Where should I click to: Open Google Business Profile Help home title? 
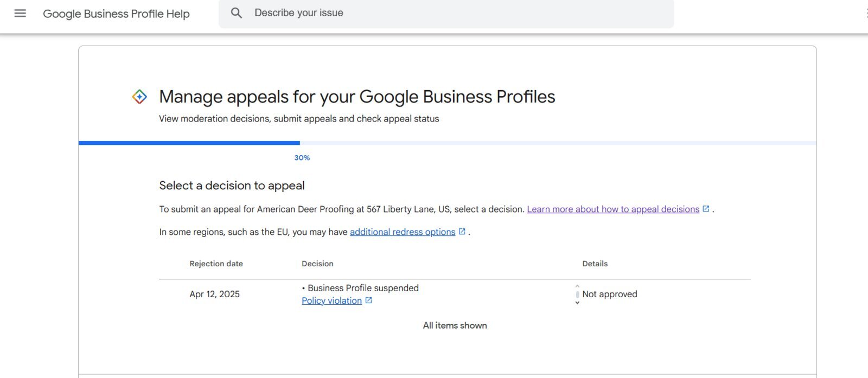(x=116, y=14)
